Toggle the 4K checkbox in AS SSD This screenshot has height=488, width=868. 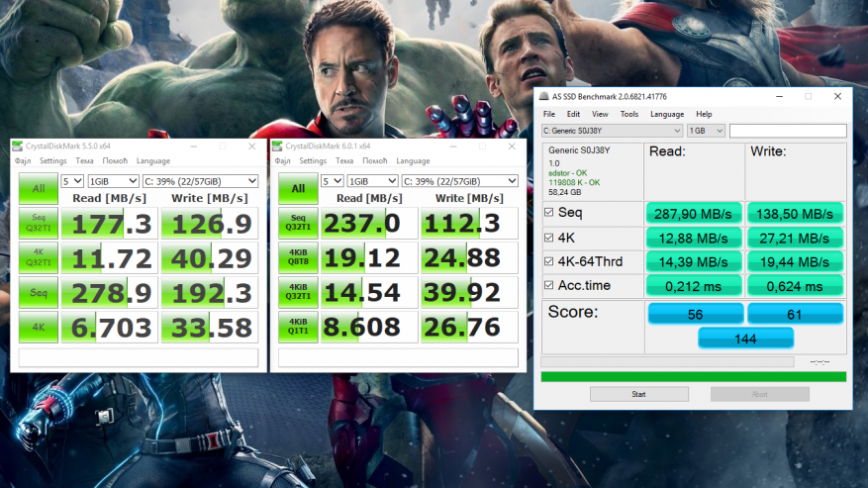click(x=548, y=238)
